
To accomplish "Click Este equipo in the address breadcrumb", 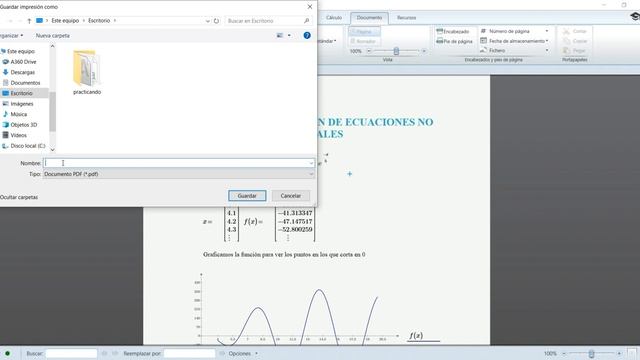I will (65, 21).
